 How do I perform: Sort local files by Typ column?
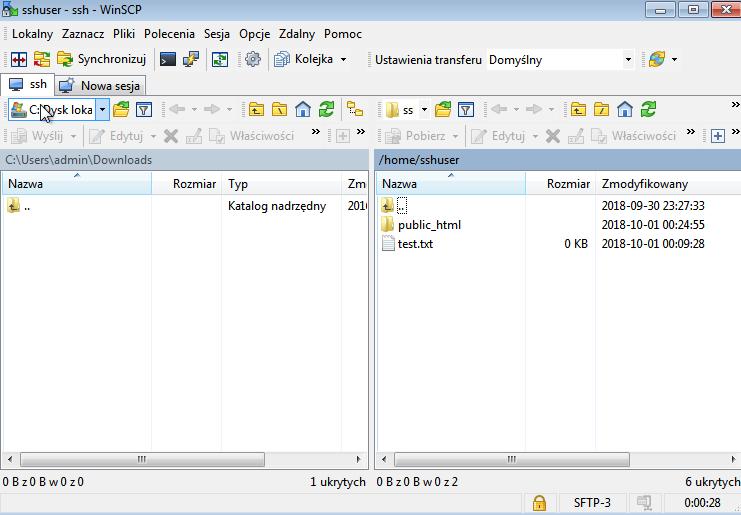[282, 184]
